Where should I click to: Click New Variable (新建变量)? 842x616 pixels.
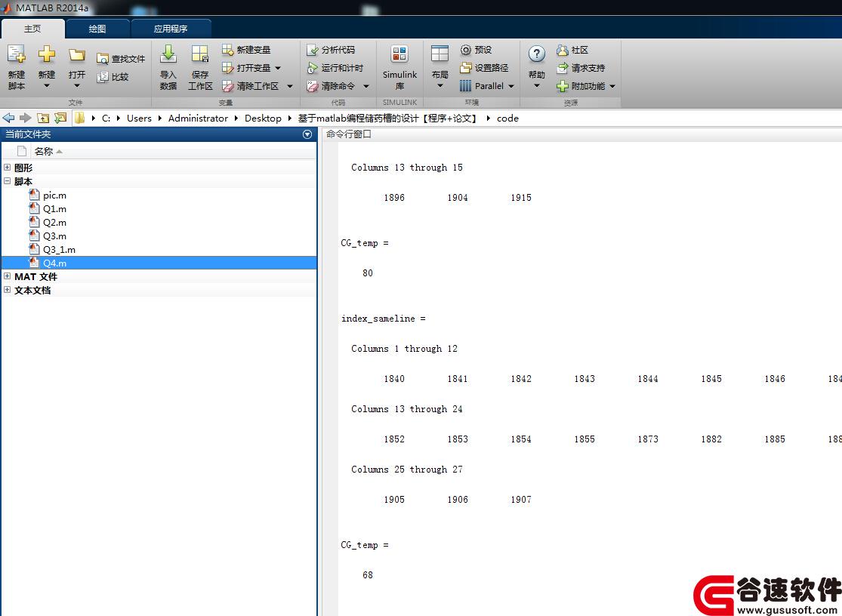point(246,50)
